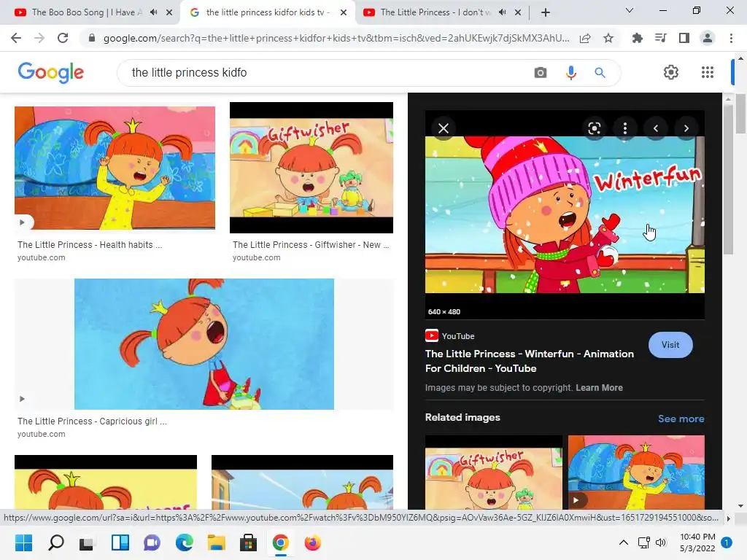
Task: Open File Explorer from taskbar
Action: 216,542
